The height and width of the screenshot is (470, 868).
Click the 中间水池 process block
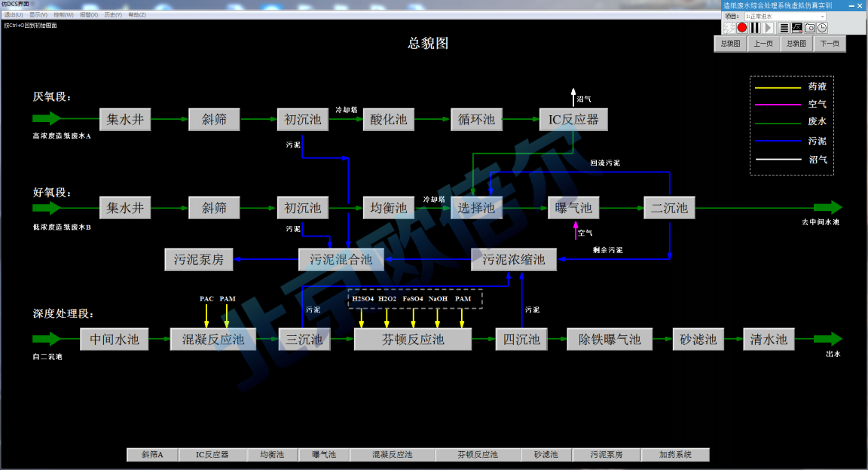click(115, 340)
